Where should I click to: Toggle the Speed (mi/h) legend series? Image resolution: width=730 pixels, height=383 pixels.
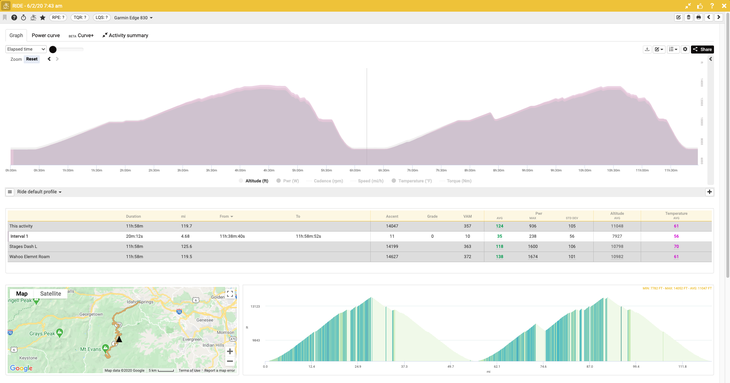[367, 181]
